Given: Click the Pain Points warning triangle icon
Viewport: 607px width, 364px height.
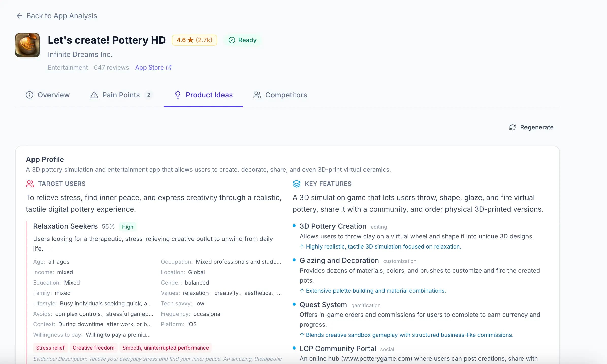Looking at the screenshot, I should [94, 95].
